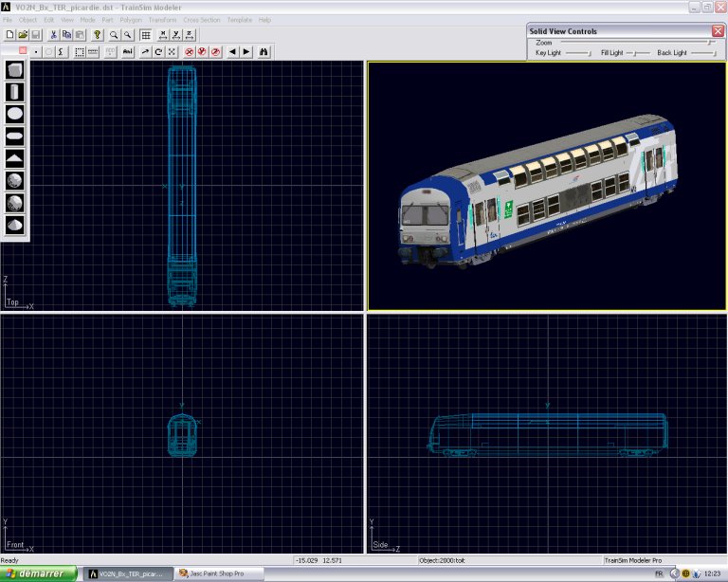Click the rotate tool icon
The image size is (728, 582).
[x=158, y=52]
